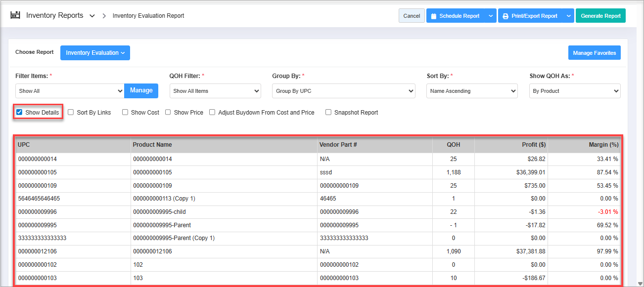This screenshot has height=287, width=644.
Task: Tick the Show Cost checkbox
Action: point(125,113)
